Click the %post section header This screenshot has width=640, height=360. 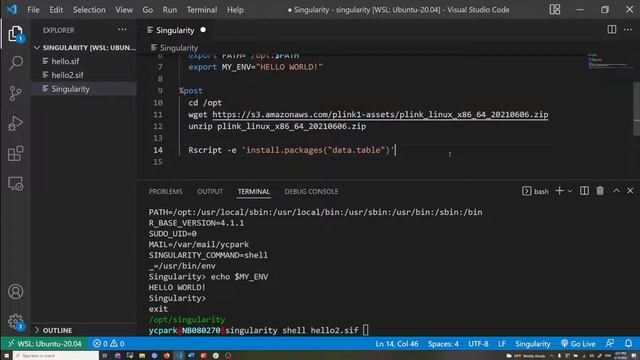(190, 91)
